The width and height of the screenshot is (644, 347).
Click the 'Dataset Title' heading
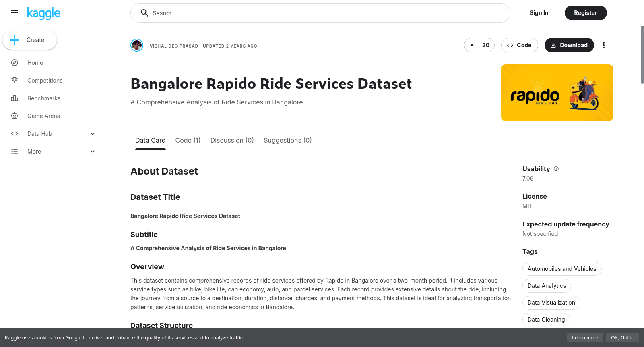coord(155,197)
